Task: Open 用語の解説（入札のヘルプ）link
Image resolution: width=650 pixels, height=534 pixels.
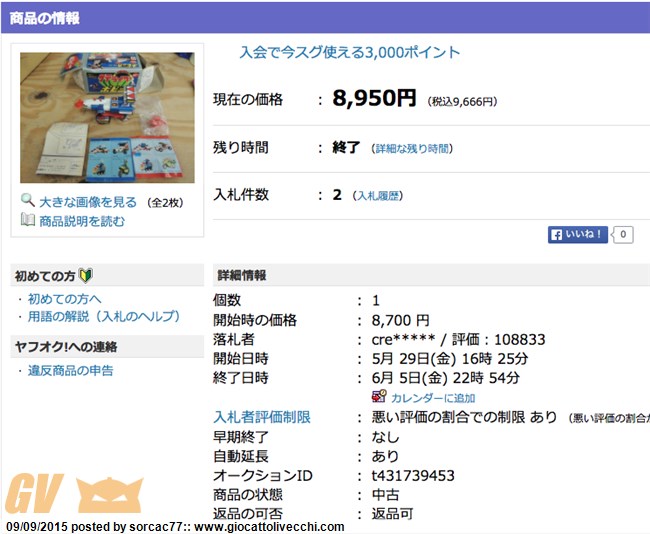Action: (104, 317)
